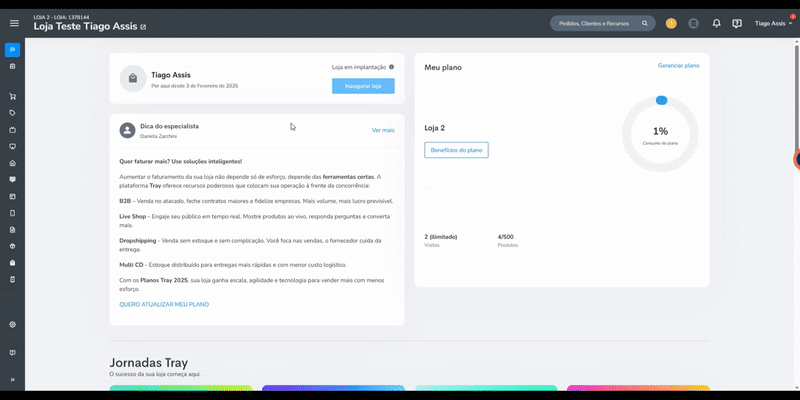800x400 pixels.
Task: Open the Ver mais link
Action: [383, 130]
